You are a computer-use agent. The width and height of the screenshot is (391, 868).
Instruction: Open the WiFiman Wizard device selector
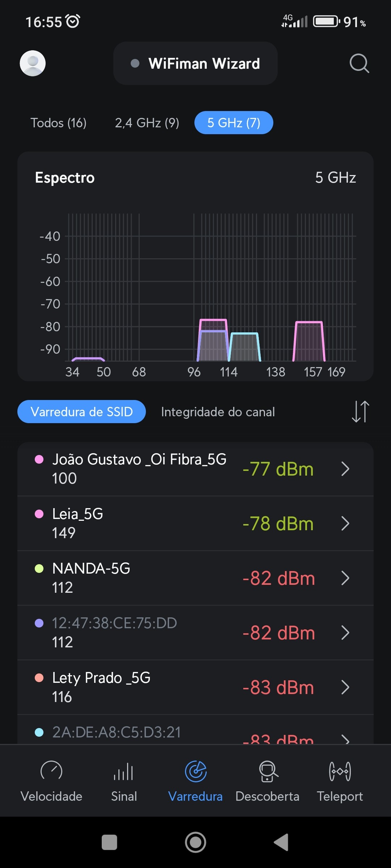[x=195, y=64]
